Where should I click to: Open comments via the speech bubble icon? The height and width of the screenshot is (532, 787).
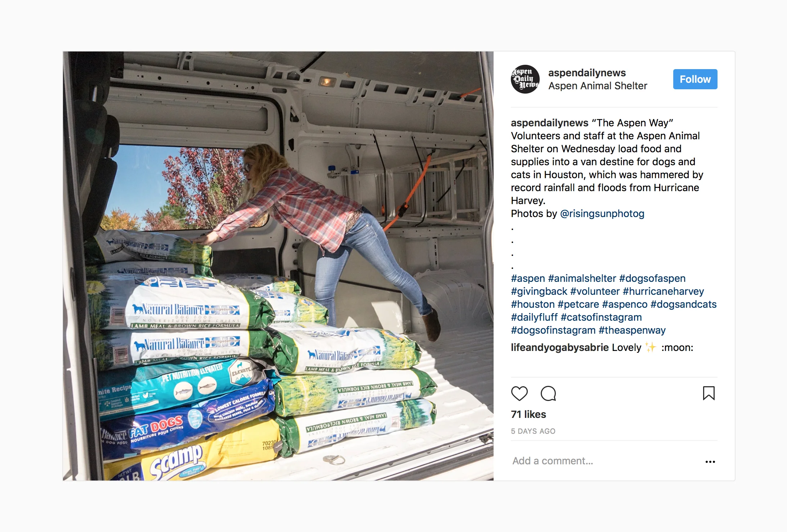click(548, 393)
